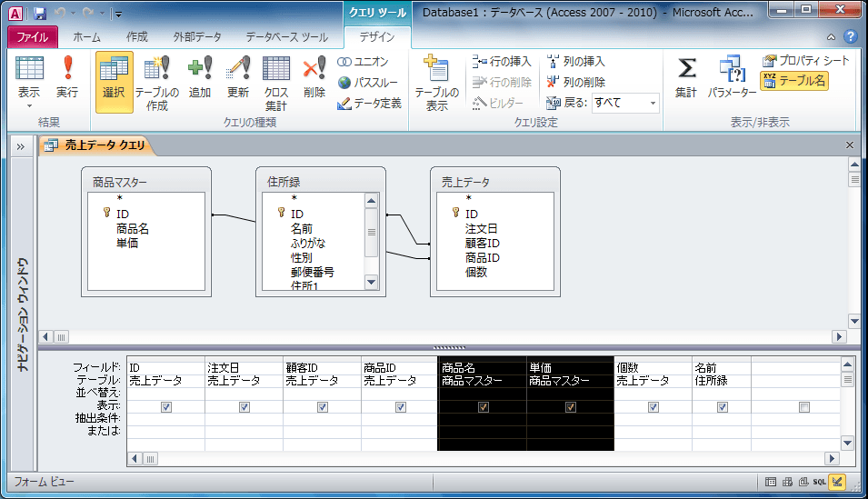This screenshot has height=499, width=868.
Task: Open the ファイル tab
Action: (32, 37)
